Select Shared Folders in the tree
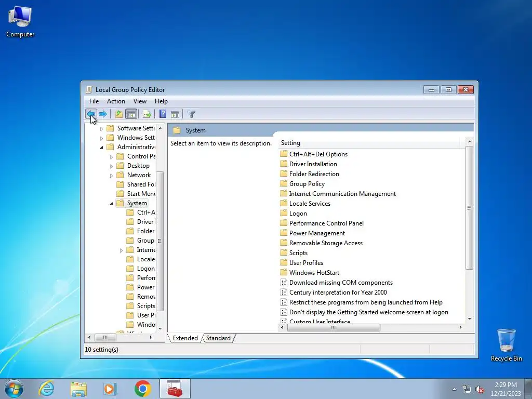This screenshot has height=399, width=532. click(136, 184)
